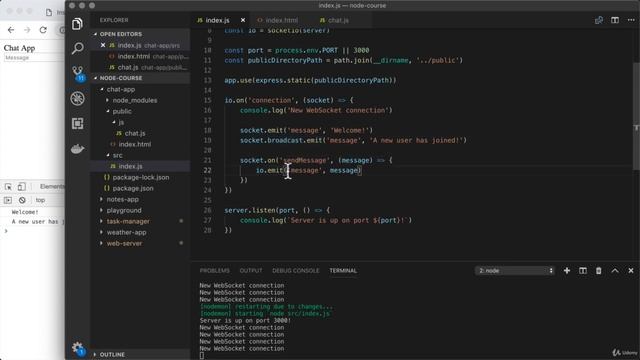
Task: Open the Search view in activity bar
Action: click(x=77, y=48)
